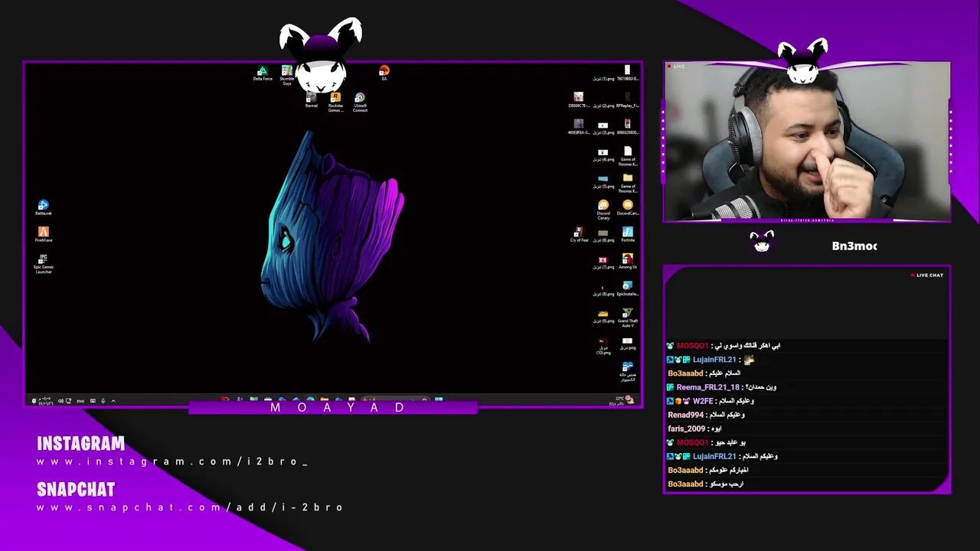Select the (9).png file thumbnail

[603, 316]
